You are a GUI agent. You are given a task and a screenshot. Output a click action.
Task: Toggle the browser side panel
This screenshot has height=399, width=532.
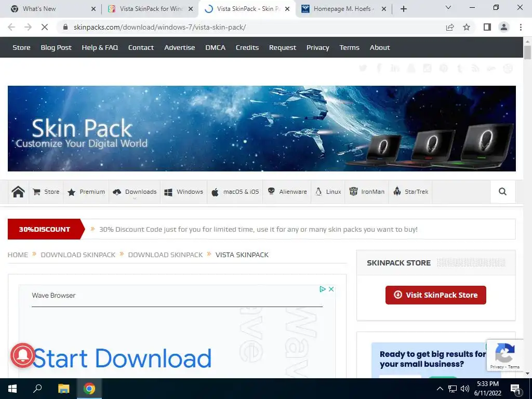tap(487, 27)
